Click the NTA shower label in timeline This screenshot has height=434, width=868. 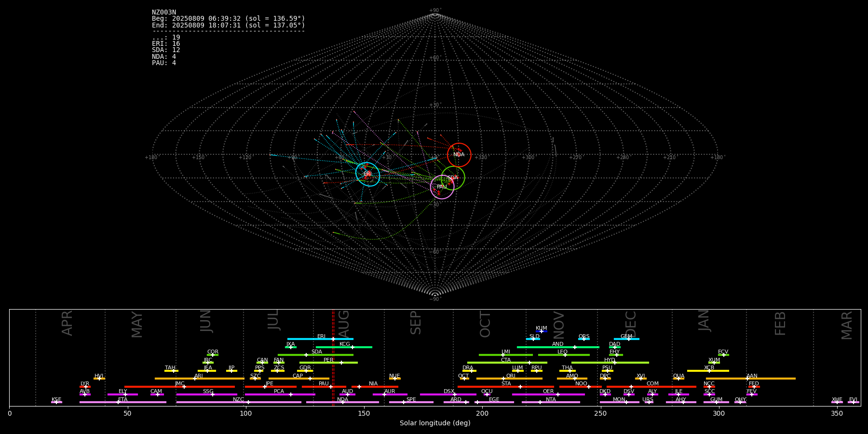(551, 400)
